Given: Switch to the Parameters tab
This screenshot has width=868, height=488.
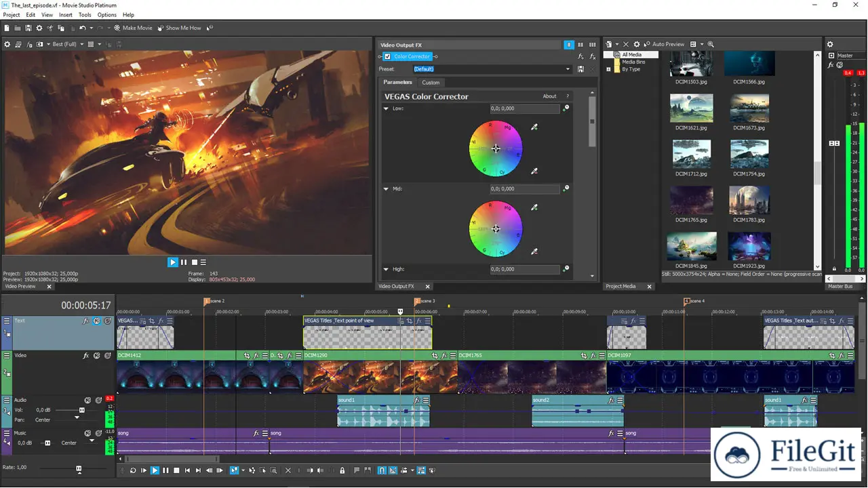Looking at the screenshot, I should [x=397, y=82].
